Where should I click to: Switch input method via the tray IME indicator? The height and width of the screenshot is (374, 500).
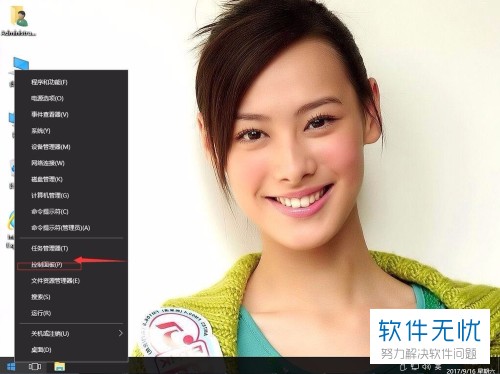click(438, 367)
